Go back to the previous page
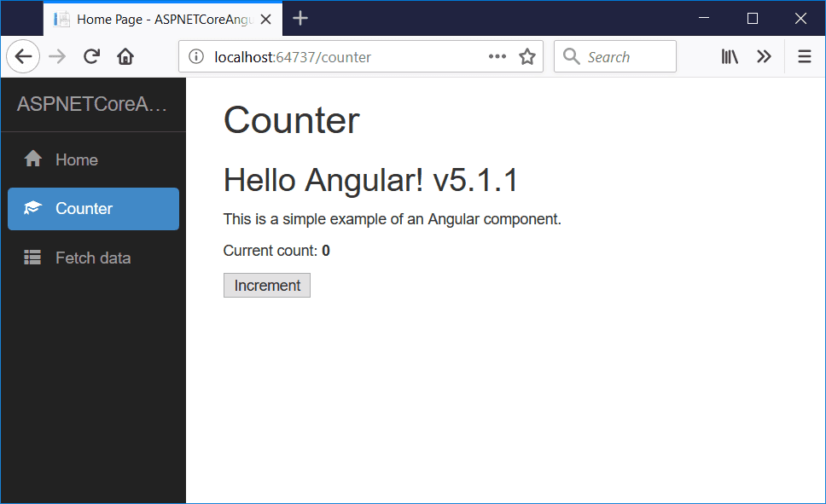The height and width of the screenshot is (504, 826). pos(23,56)
